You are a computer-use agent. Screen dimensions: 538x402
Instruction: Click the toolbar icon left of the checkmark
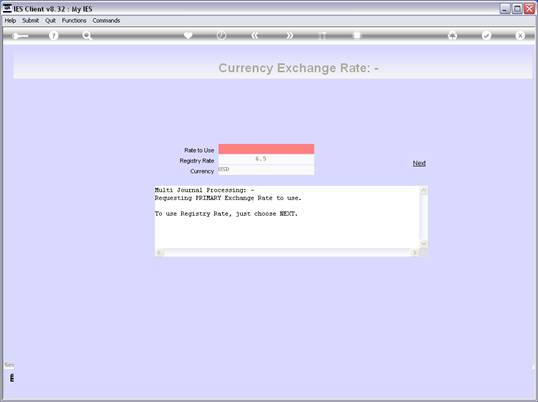[x=453, y=35]
